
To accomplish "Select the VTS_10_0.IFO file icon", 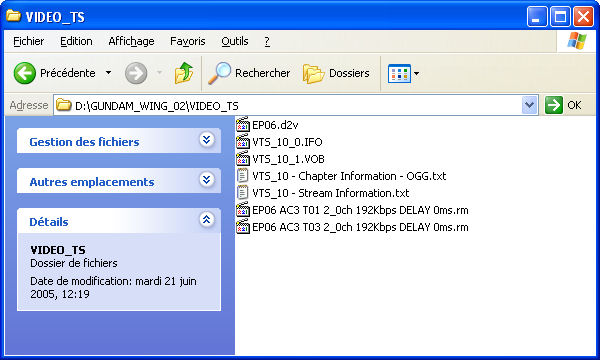I will click(243, 142).
